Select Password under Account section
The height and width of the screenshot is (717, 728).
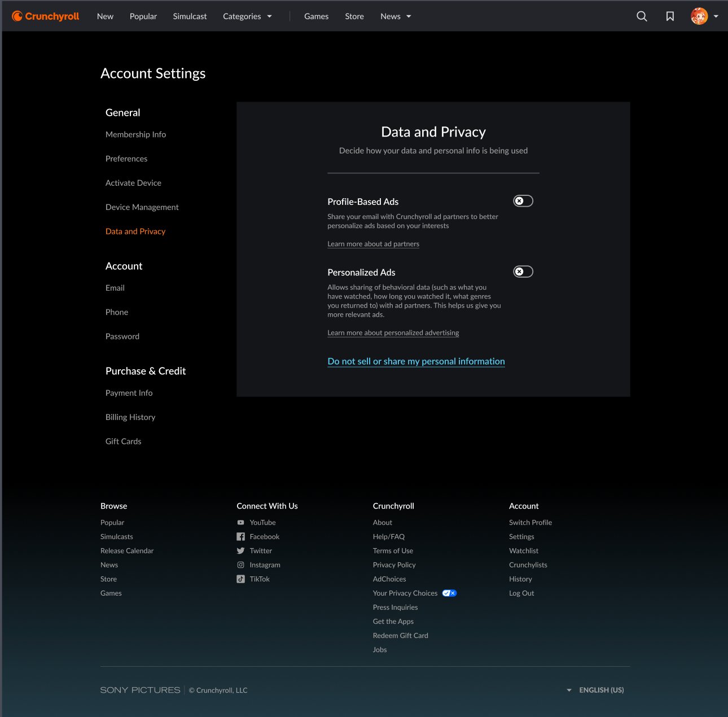click(122, 336)
